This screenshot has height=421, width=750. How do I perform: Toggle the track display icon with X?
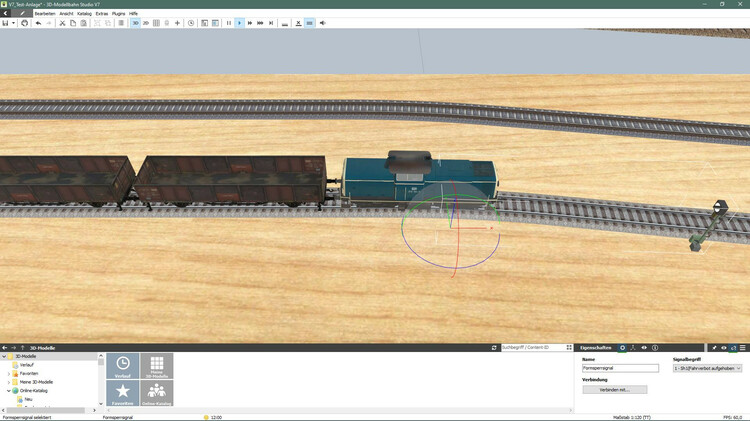pos(298,23)
